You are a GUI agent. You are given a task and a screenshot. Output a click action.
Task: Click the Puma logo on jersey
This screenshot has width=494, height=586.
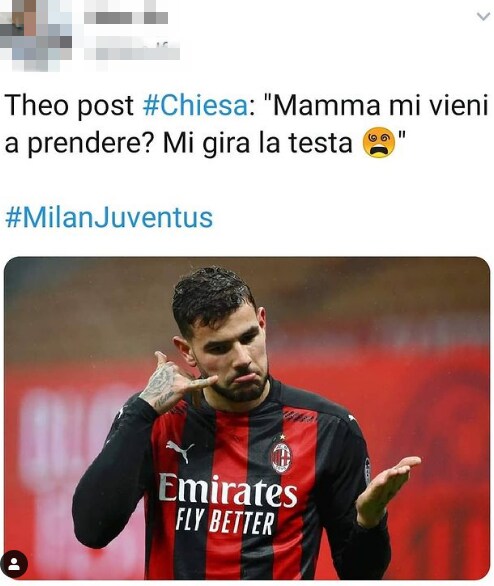pyautogui.click(x=180, y=451)
